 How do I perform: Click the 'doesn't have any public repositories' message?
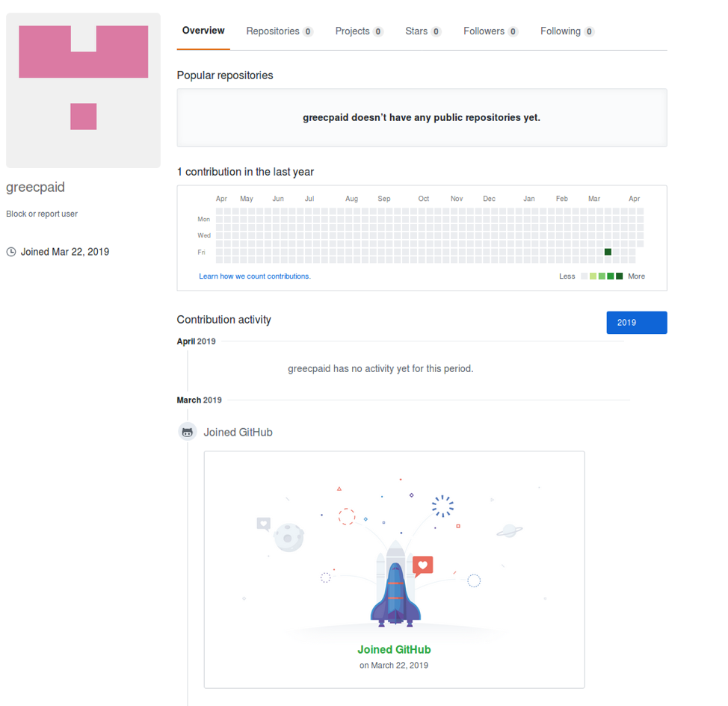pos(422,117)
